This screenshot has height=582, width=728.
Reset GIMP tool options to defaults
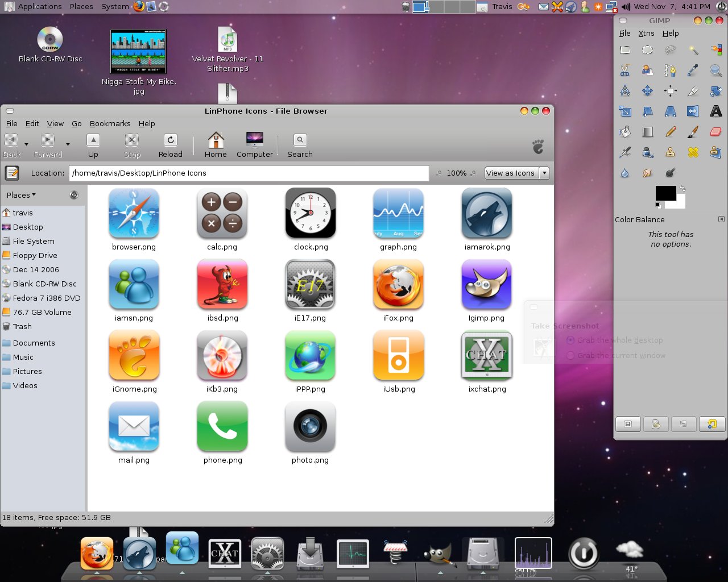click(712, 423)
